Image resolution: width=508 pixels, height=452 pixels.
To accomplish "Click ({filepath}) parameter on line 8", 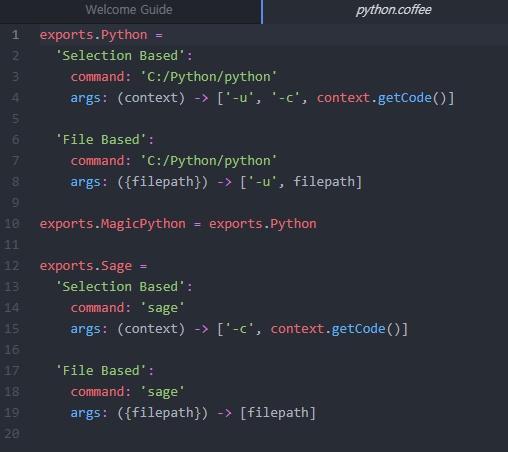I will click(x=162, y=182).
